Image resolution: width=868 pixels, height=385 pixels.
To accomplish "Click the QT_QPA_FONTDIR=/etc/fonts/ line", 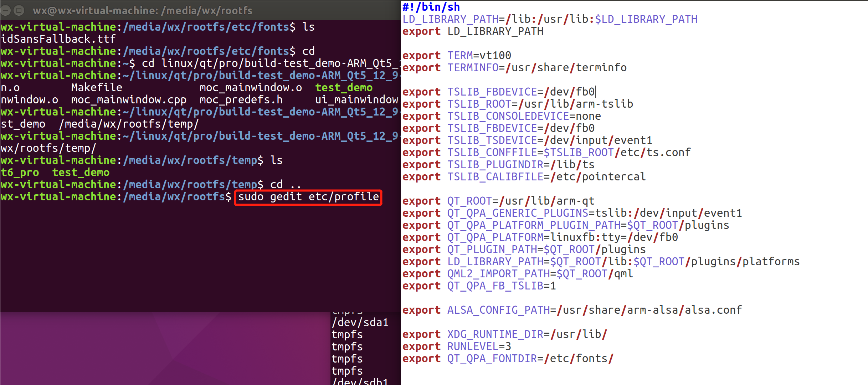I will click(x=508, y=359).
